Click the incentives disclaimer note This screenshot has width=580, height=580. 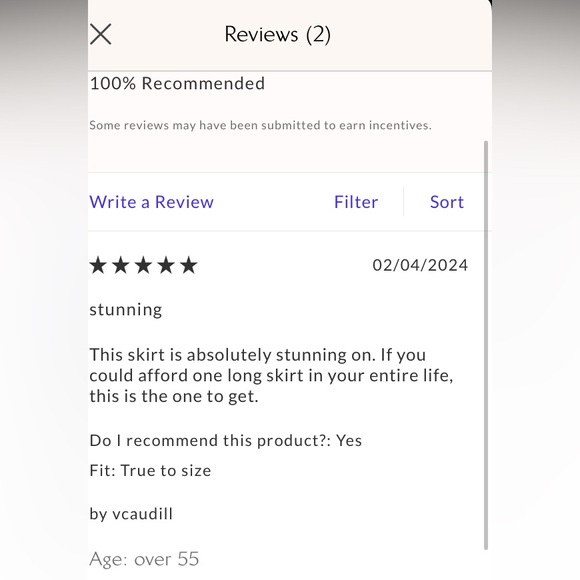tap(260, 125)
